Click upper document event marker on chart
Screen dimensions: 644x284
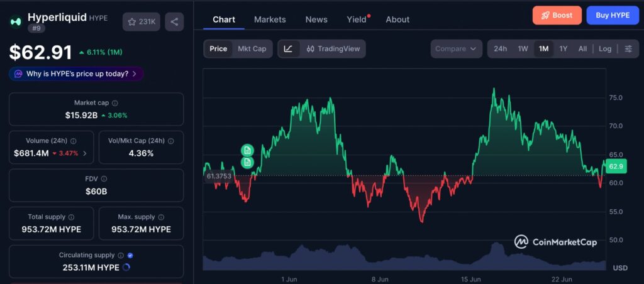247,150
